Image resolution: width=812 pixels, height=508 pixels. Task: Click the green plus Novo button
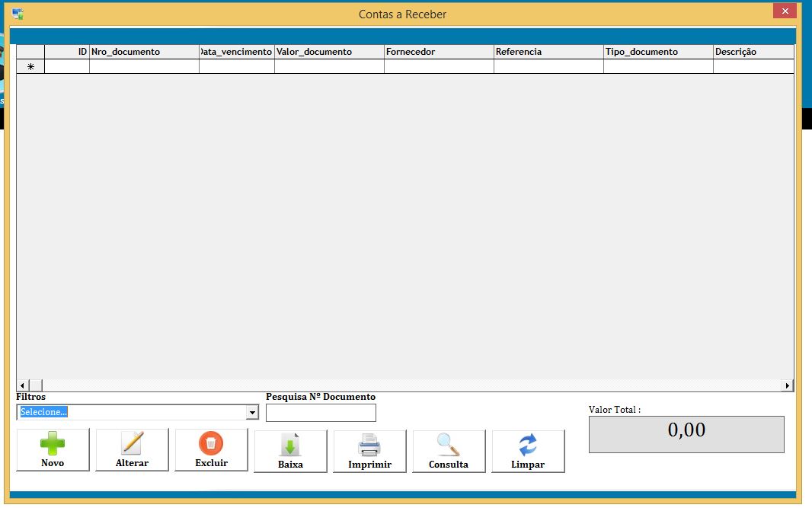click(53, 450)
